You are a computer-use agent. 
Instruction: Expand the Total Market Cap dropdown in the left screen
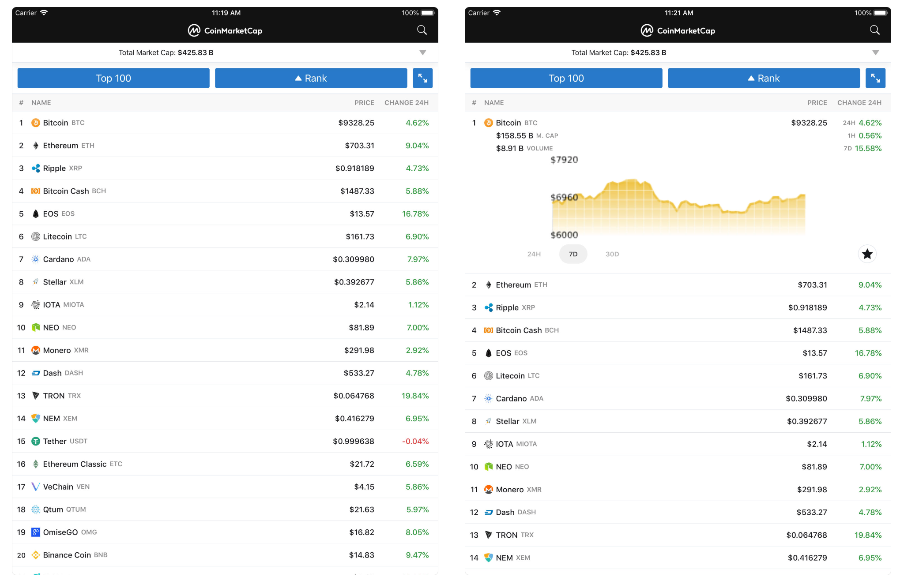(x=422, y=52)
